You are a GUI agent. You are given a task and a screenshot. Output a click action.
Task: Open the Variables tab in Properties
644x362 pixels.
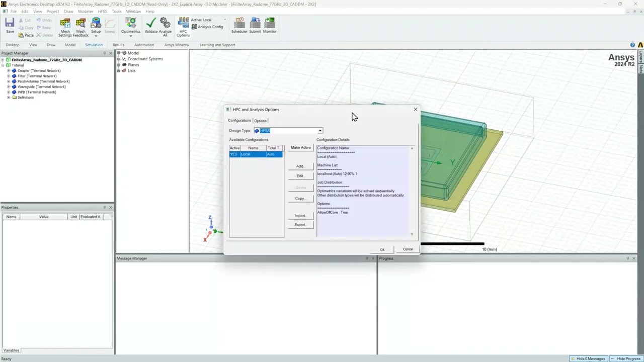point(11,350)
